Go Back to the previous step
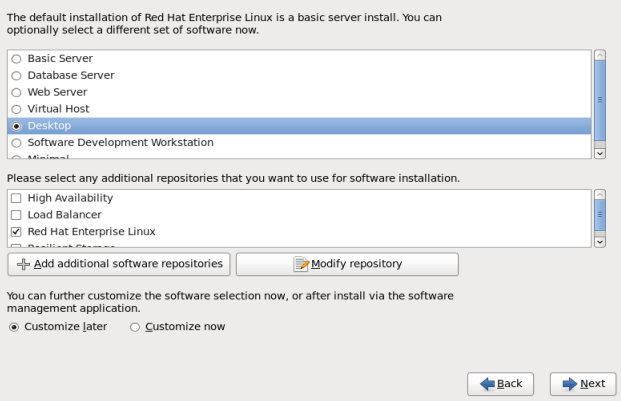621x401 pixels. [x=501, y=384]
